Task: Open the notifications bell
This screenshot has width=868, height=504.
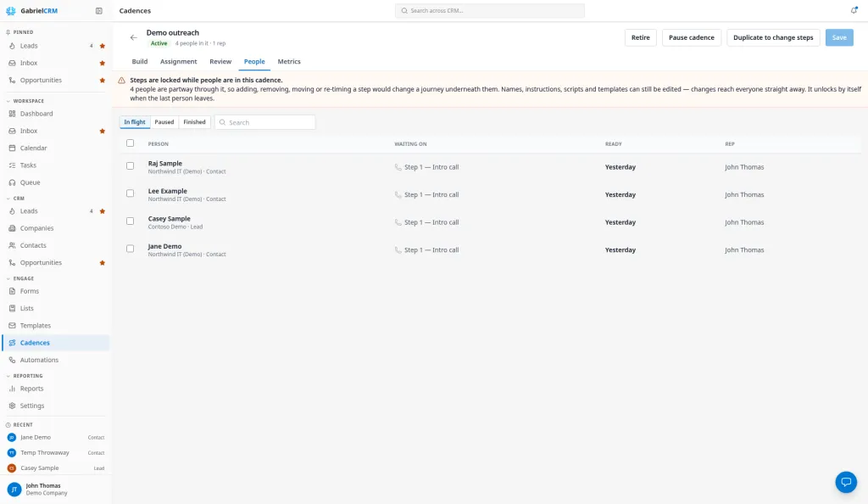Action: point(854,10)
